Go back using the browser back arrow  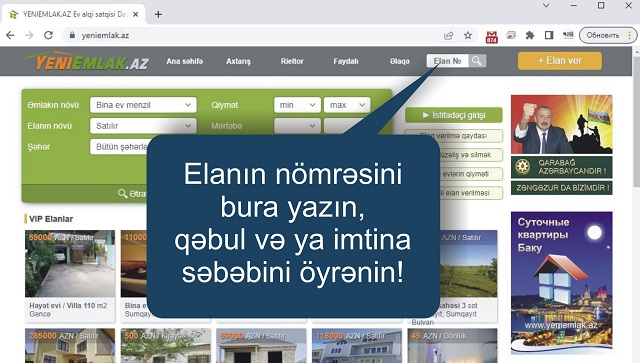pos(10,36)
